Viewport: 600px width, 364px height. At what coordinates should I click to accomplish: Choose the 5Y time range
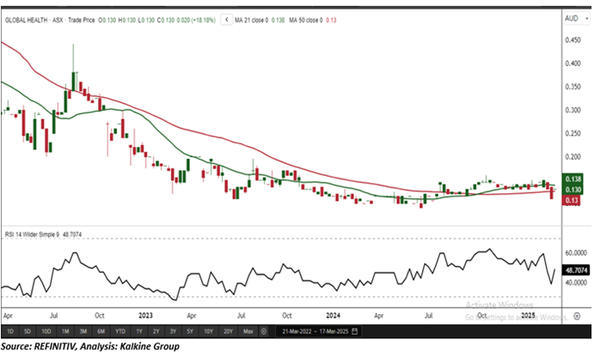pos(190,331)
